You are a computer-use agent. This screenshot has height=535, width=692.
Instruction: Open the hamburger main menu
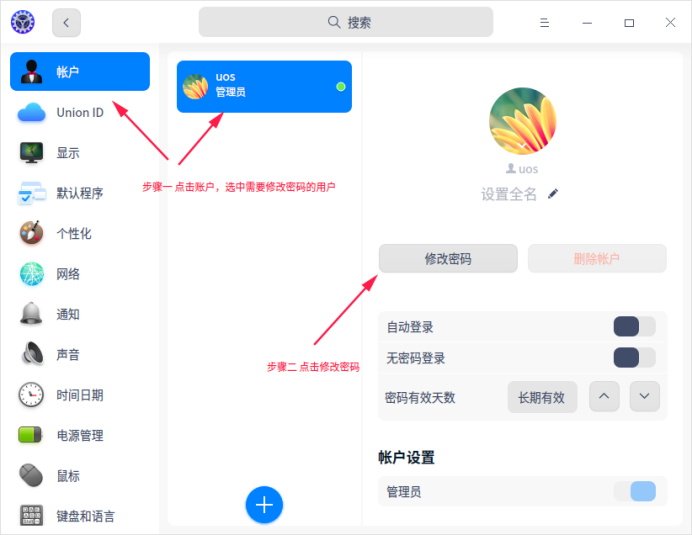pos(545,23)
